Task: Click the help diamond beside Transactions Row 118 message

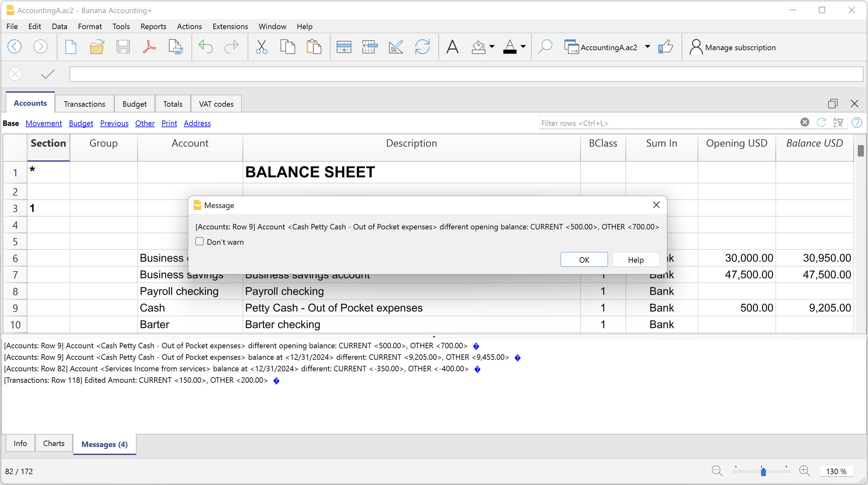Action: (276, 381)
